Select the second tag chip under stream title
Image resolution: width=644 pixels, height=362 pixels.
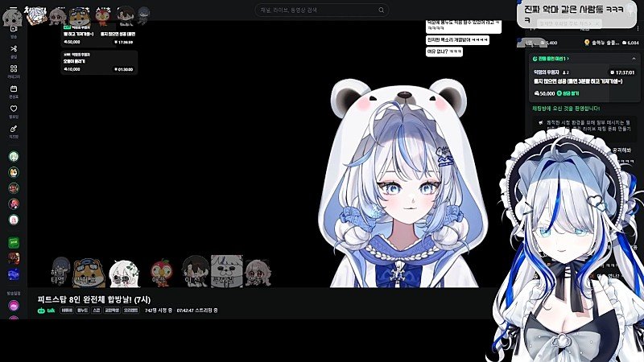[x=82, y=311]
